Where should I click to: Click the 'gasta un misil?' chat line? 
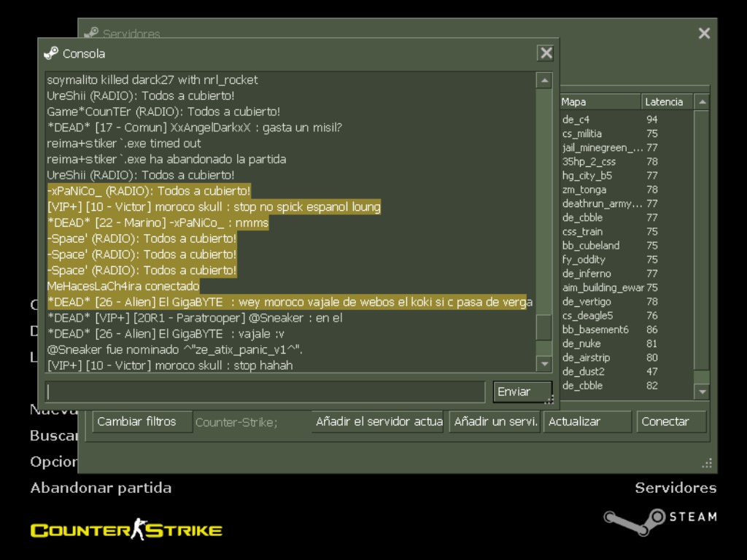point(194,128)
